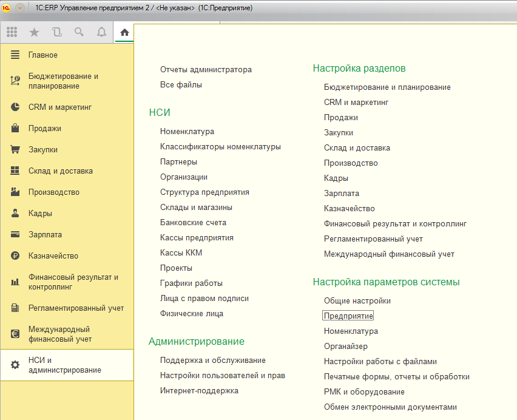Open Настройки пользователей и прав
This screenshot has height=420, width=517.
point(223,376)
